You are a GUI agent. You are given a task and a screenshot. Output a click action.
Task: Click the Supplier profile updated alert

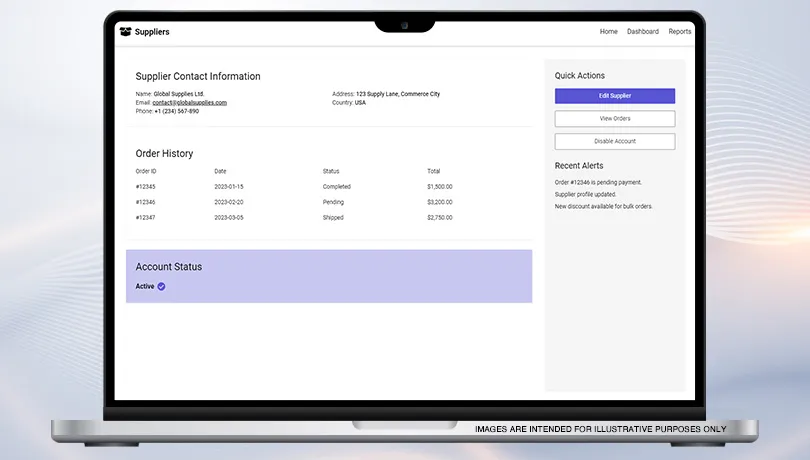[x=585, y=194]
